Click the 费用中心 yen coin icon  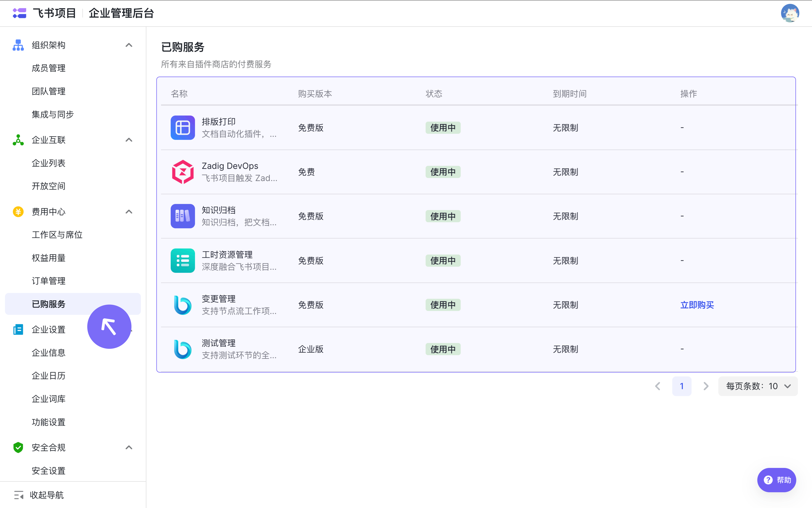point(18,212)
